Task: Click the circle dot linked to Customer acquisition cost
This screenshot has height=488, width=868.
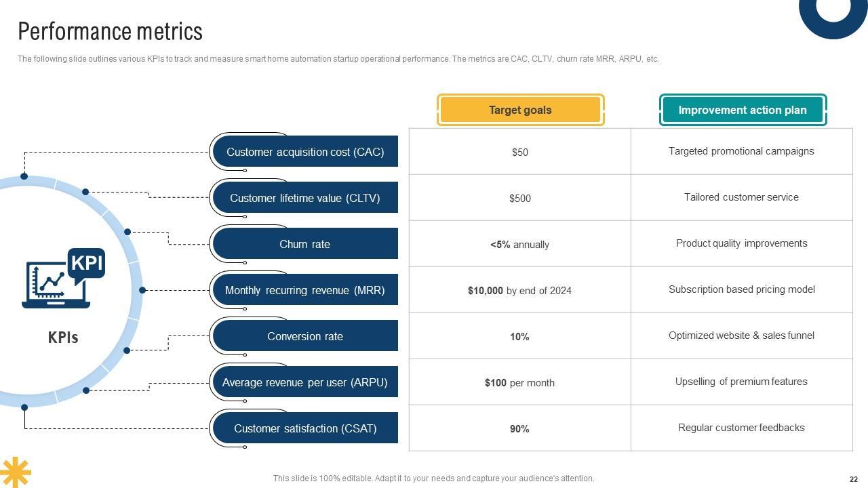Action: click(24, 176)
